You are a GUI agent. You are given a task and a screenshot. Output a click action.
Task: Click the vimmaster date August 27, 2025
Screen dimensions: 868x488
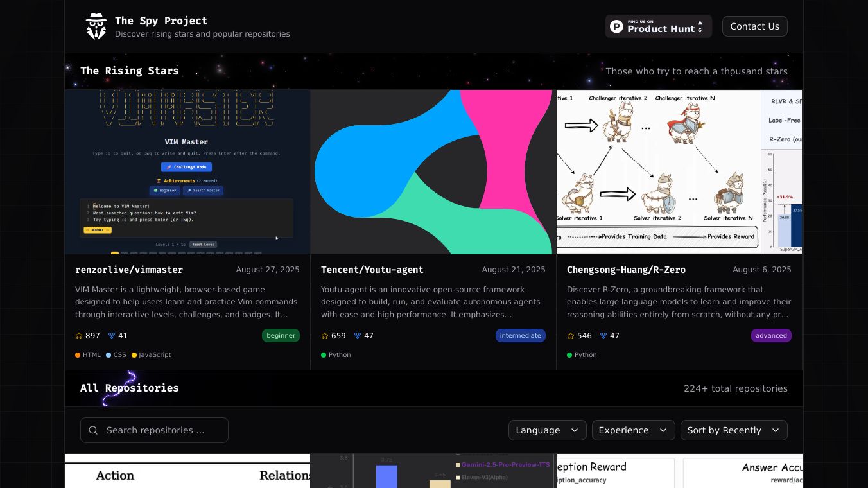click(x=268, y=270)
